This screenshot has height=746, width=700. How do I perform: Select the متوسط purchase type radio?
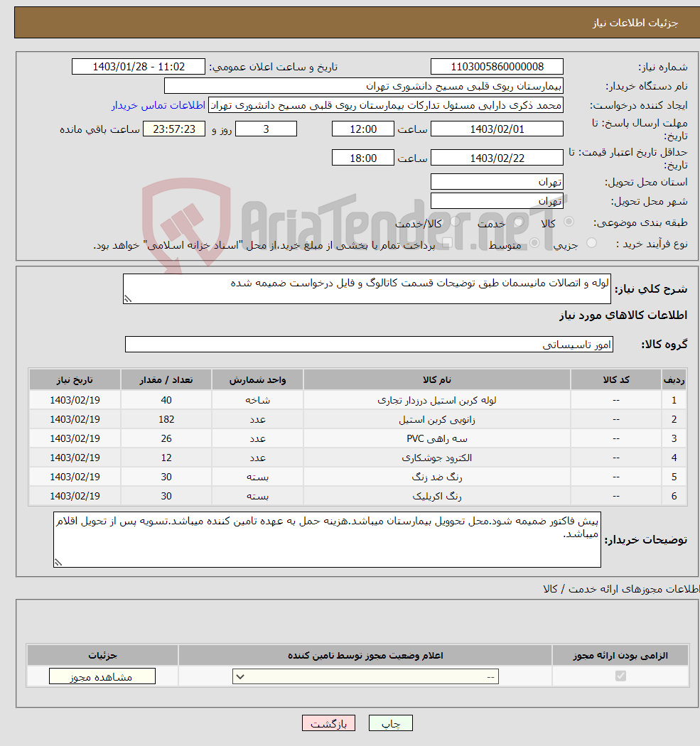coord(534,243)
